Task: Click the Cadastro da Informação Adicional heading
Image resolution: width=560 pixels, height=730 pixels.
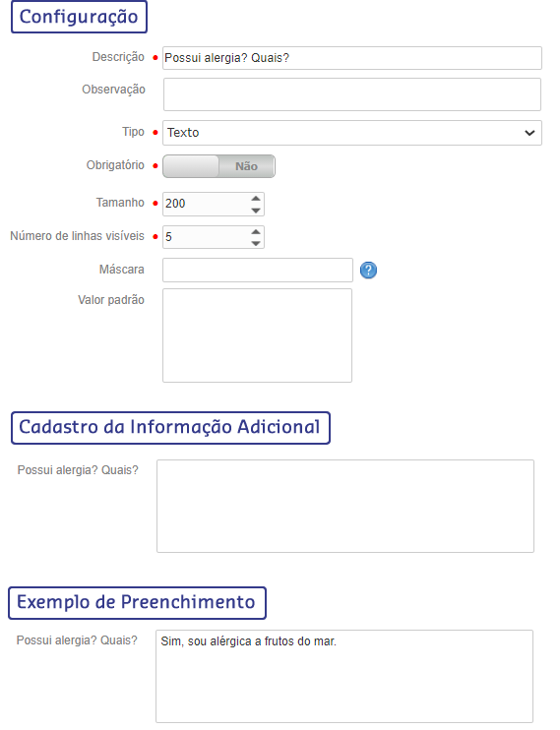Action: pyautogui.click(x=170, y=428)
